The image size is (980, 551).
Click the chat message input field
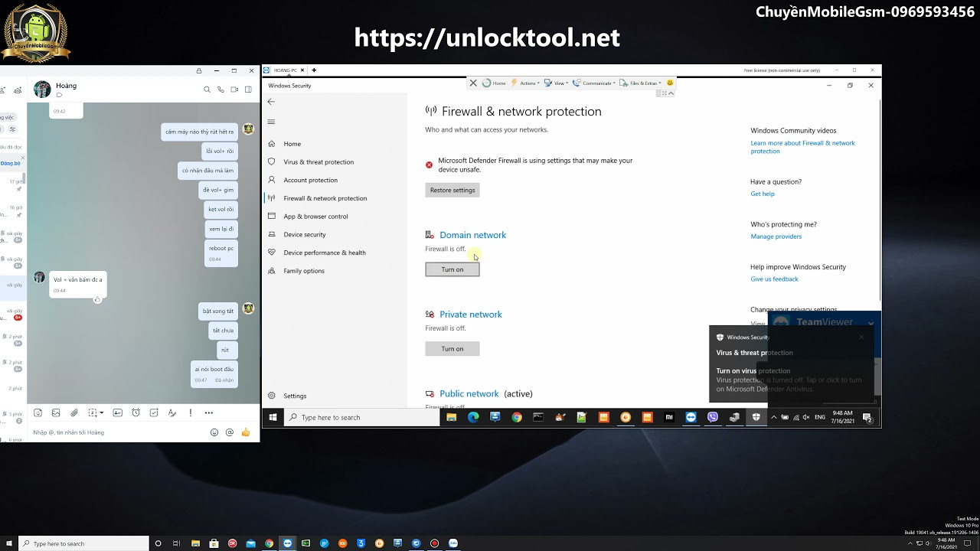(119, 432)
